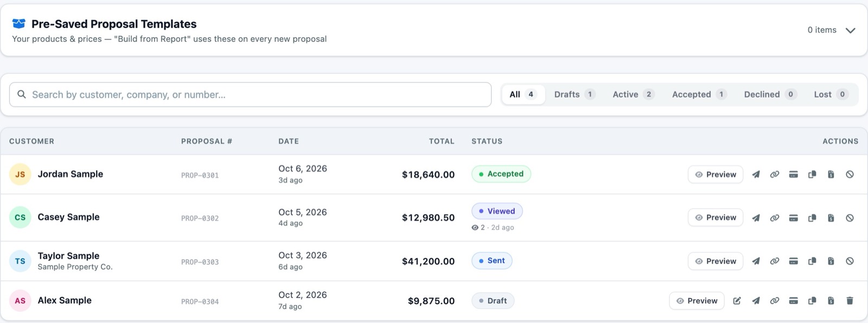The width and height of the screenshot is (868, 323).
Task: Duplicate Casey Sample's proposal
Action: [x=812, y=218]
